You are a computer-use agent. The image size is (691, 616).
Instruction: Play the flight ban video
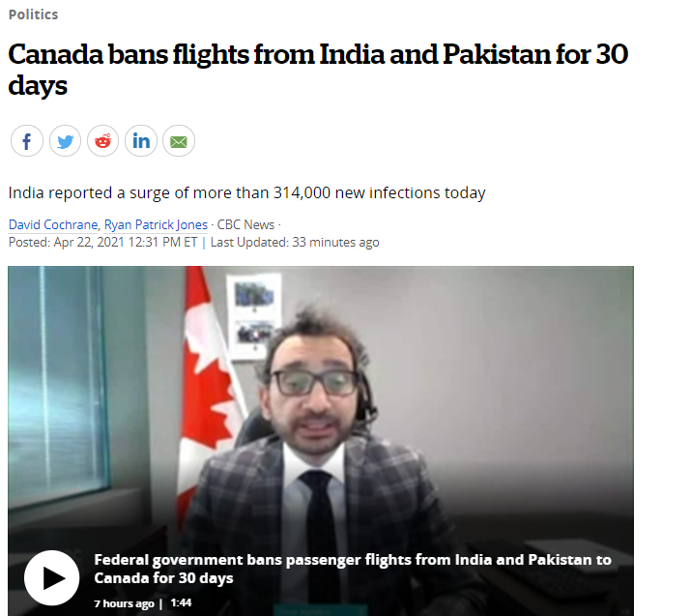click(51, 577)
